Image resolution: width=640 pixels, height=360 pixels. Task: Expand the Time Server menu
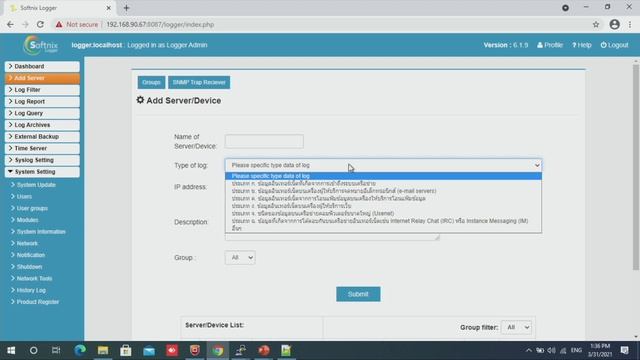click(x=42, y=149)
